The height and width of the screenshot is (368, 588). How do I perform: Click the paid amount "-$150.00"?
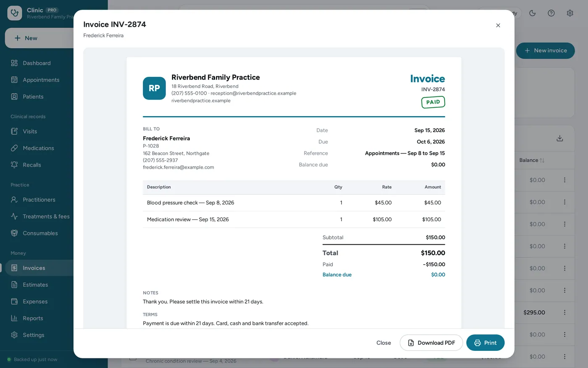[x=434, y=265]
